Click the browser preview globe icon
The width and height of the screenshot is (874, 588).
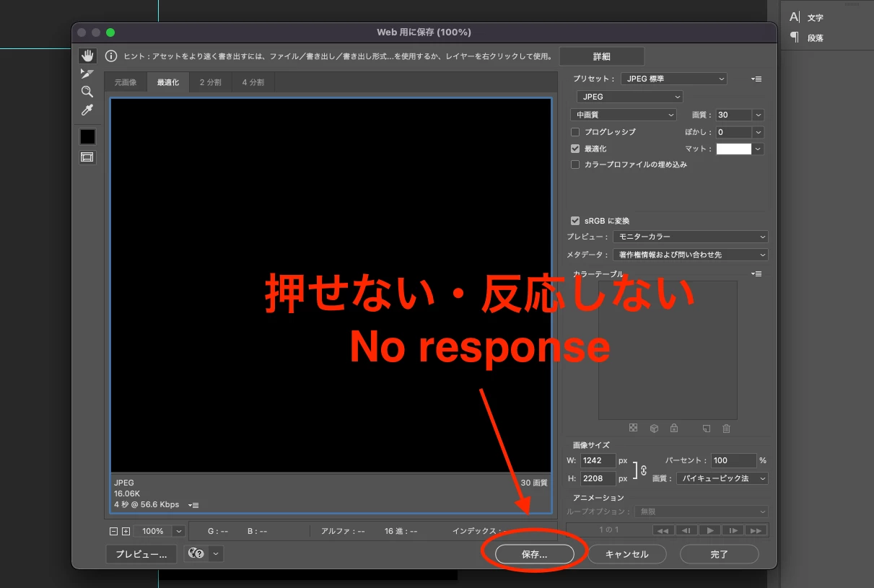click(196, 553)
